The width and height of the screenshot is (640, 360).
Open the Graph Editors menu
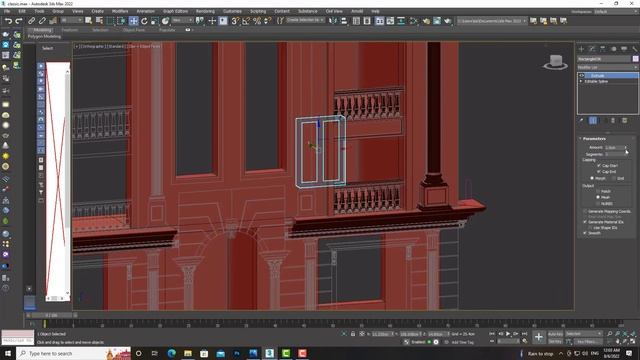tap(176, 11)
